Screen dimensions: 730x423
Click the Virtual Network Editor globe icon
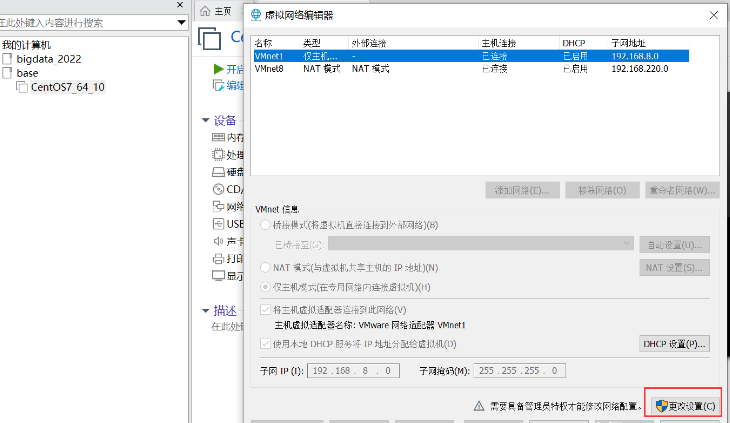(x=256, y=15)
